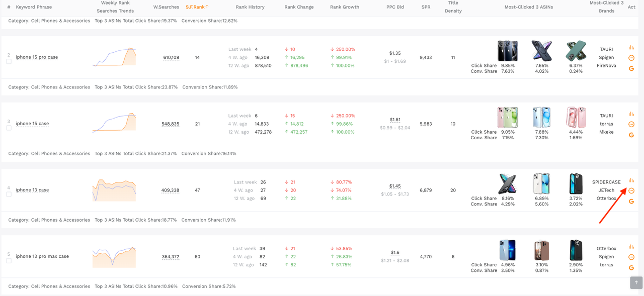Open bar chart icon for iphone 13 case
Viewport: 644px width, 296px height.
(x=631, y=180)
